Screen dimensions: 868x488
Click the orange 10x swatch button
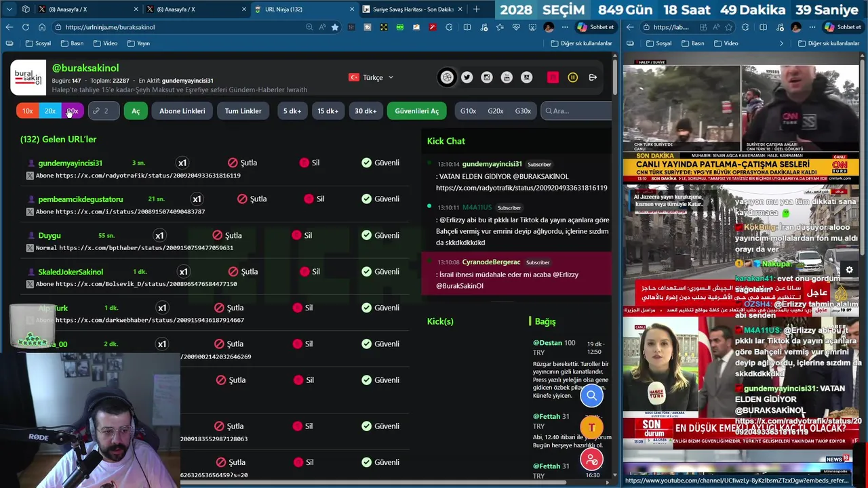point(27,111)
